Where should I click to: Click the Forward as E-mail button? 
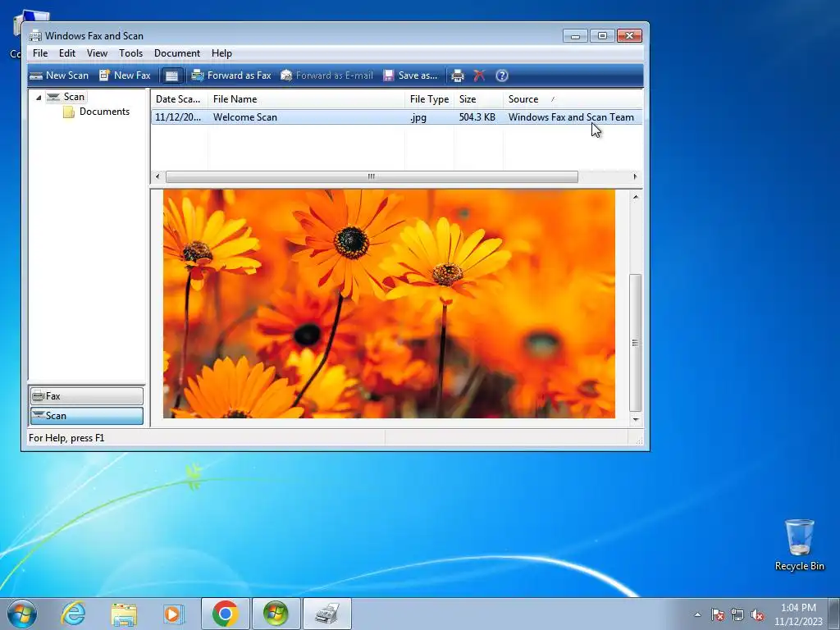click(x=326, y=75)
